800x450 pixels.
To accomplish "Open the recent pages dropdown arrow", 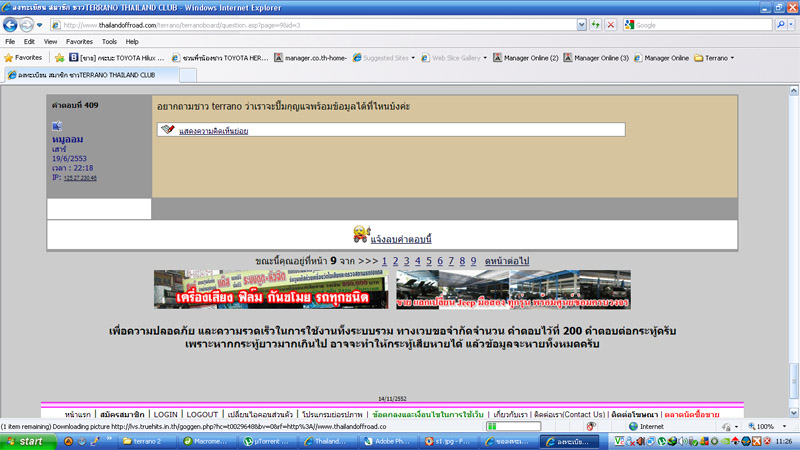I will click(39, 25).
